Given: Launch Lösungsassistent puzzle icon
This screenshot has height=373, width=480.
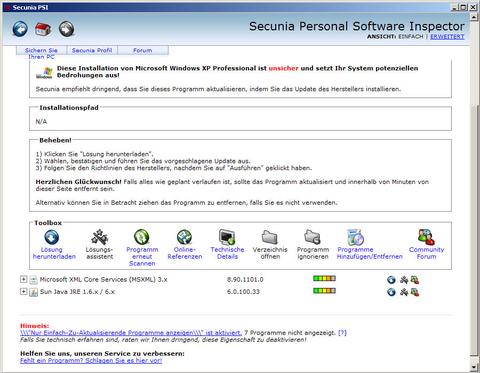Looking at the screenshot, I should click(99, 237).
